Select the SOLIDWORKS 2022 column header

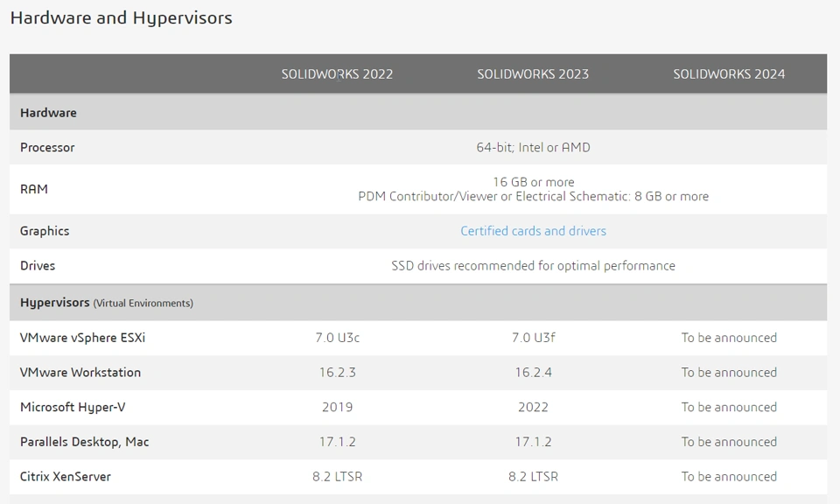pyautogui.click(x=337, y=73)
